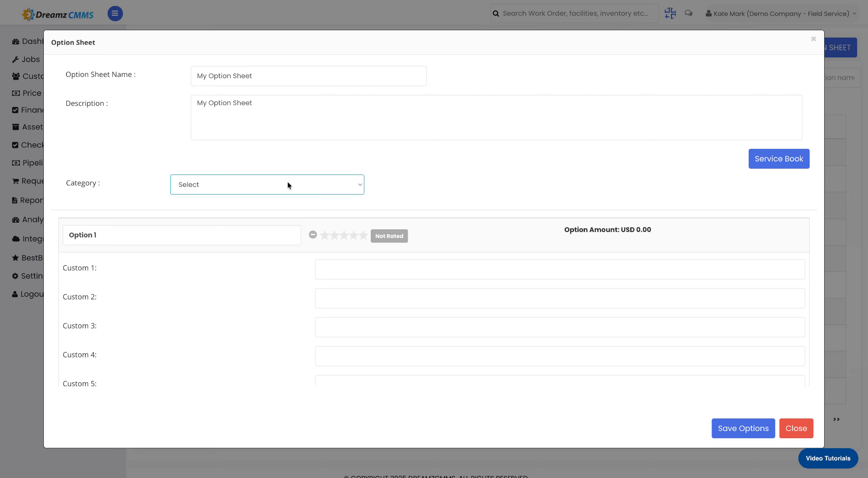Open the Category Select dropdown
The height and width of the screenshot is (478, 868).
click(267, 185)
